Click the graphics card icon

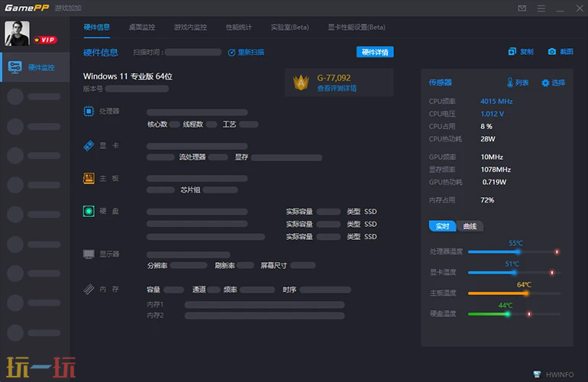coord(89,146)
